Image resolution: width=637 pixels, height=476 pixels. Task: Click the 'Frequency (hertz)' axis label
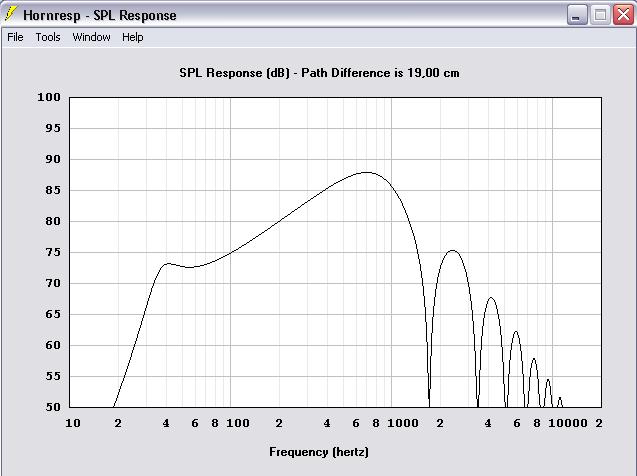point(319,452)
